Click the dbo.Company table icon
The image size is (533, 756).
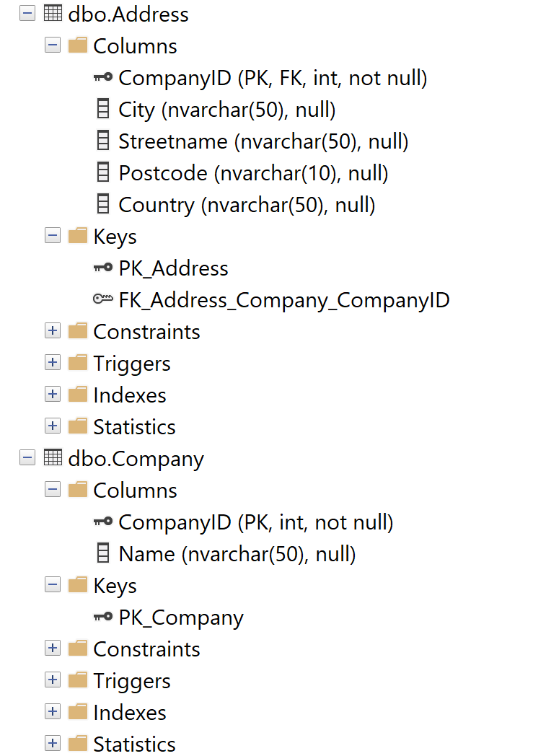click(x=53, y=459)
